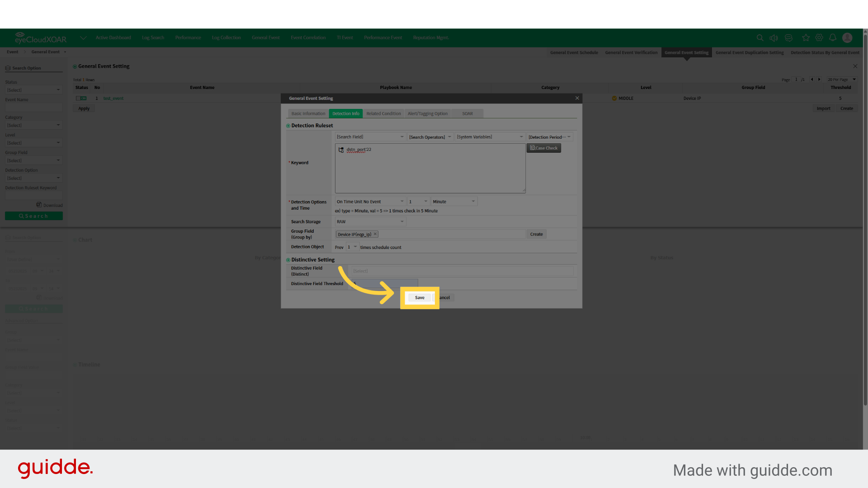Select the Detection Ruleset radio indicator
This screenshot has height=488, width=868.
pos(288,125)
